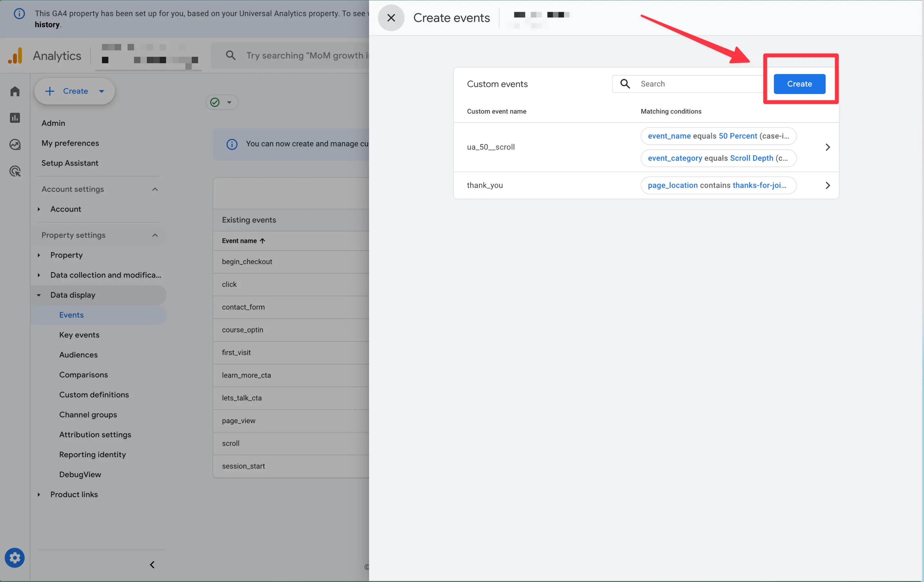
Task: Open the thank_you custom event row chevron
Action: (828, 185)
